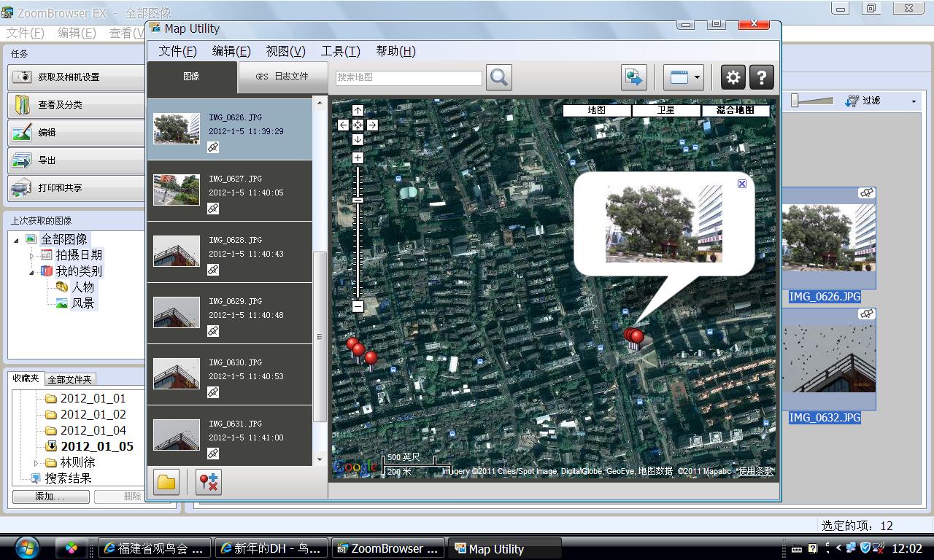Click 打印和共享 task button in ZoomBrowser
The height and width of the screenshot is (560, 934).
[x=77, y=187]
